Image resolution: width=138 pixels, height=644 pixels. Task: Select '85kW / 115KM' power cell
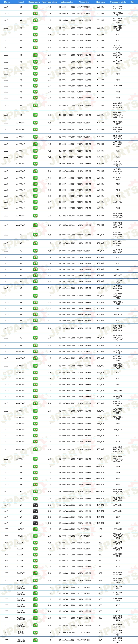tap(84, 536)
